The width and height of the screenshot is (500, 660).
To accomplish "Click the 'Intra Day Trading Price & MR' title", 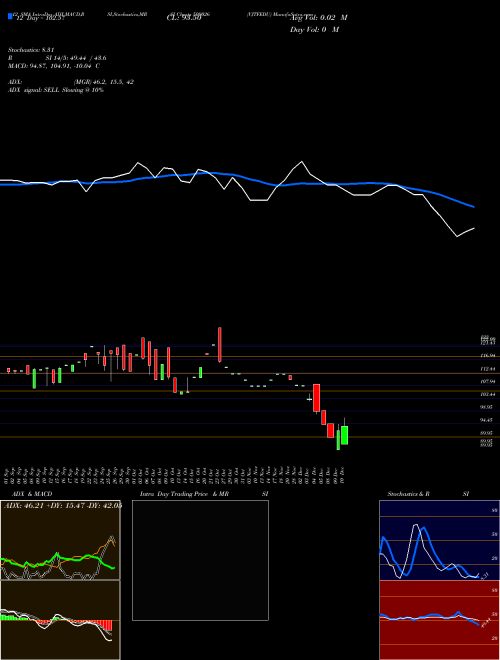I will pos(184,494).
